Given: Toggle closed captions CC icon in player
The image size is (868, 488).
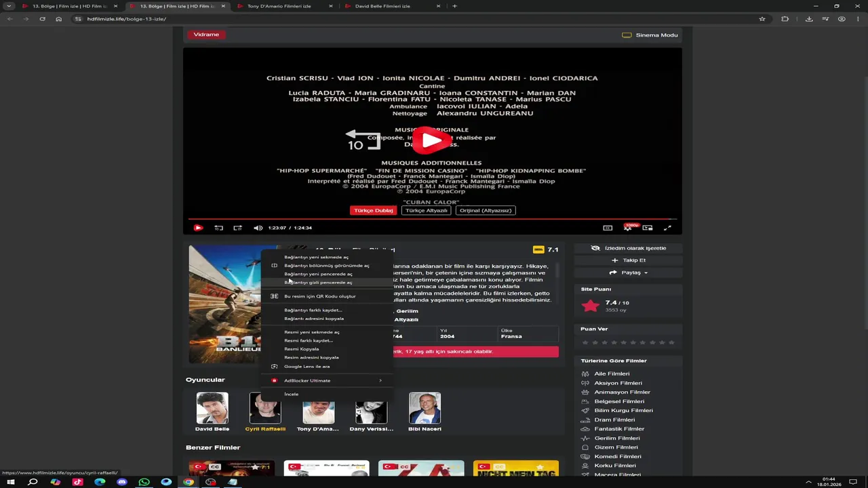Looking at the screenshot, I should pos(608,228).
